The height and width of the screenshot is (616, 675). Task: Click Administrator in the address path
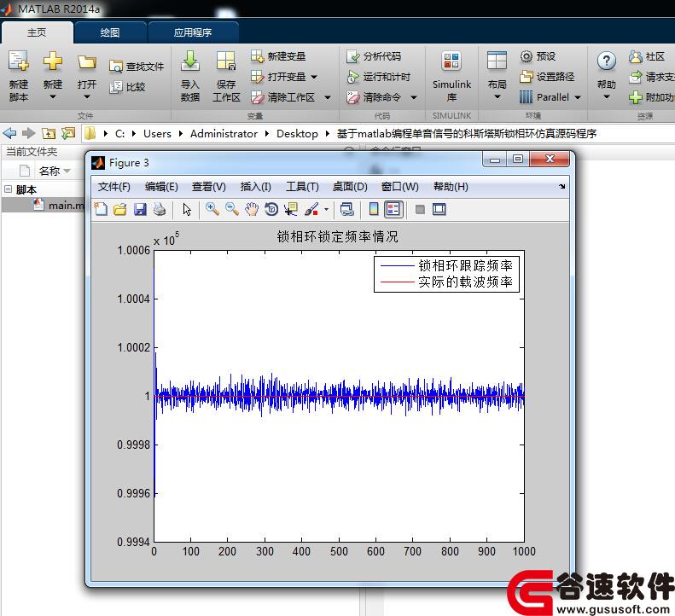click(x=224, y=134)
